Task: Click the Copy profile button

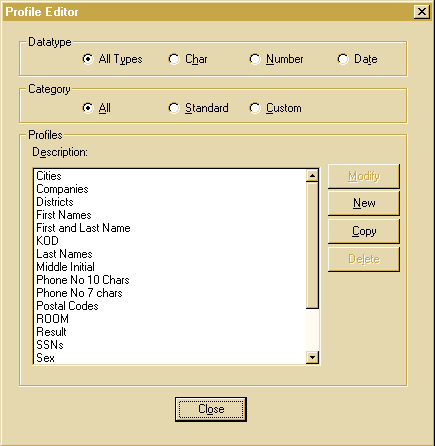Action: pos(364,231)
